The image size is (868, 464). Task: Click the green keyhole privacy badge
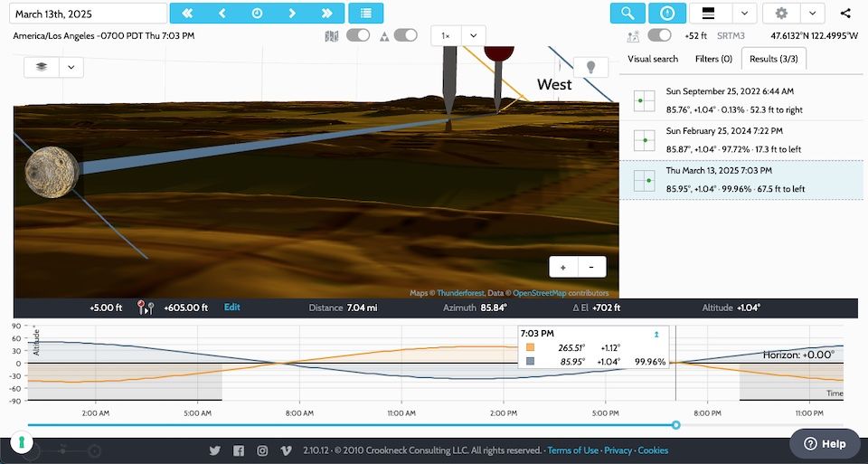pos(22,442)
